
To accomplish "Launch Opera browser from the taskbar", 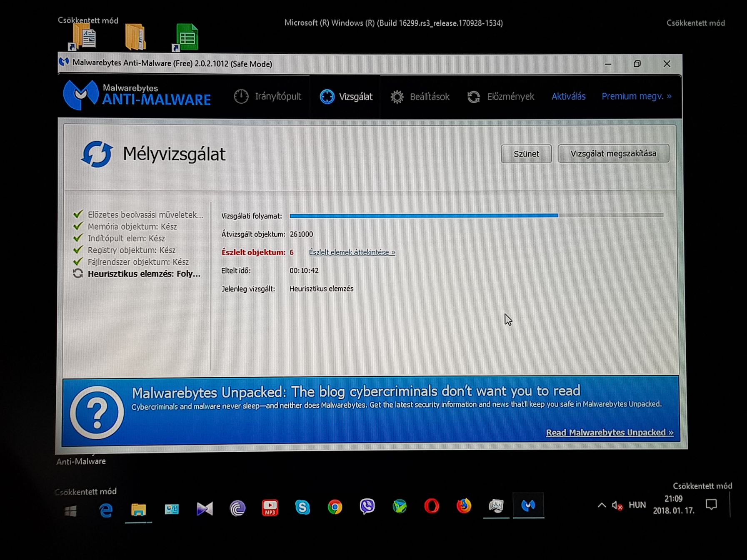I will [x=432, y=506].
